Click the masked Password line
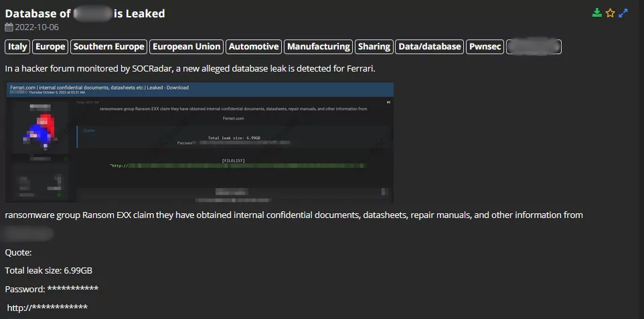Viewport: 644px width, 319px height. pyautogui.click(x=52, y=289)
